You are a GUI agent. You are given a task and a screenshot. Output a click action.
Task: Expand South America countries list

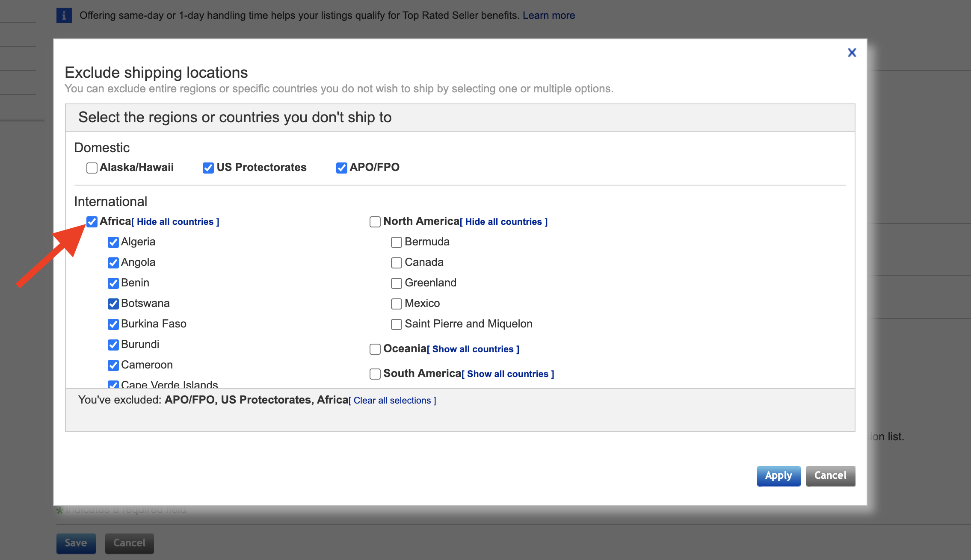click(x=508, y=374)
